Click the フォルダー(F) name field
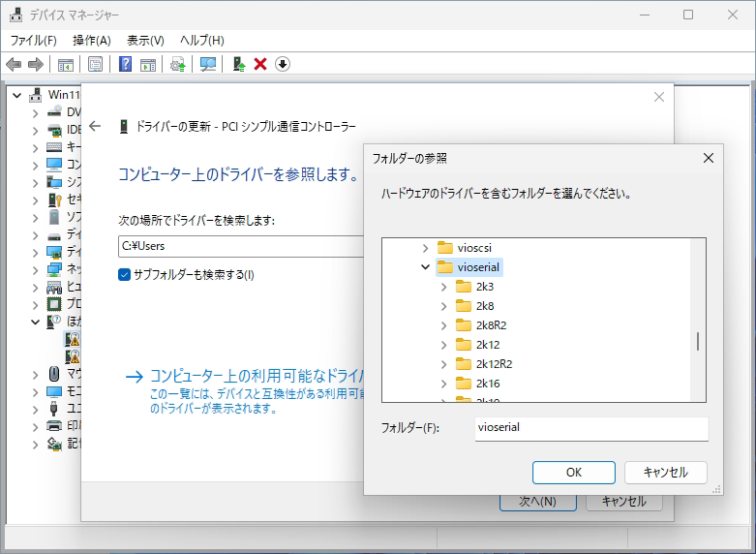 591,428
